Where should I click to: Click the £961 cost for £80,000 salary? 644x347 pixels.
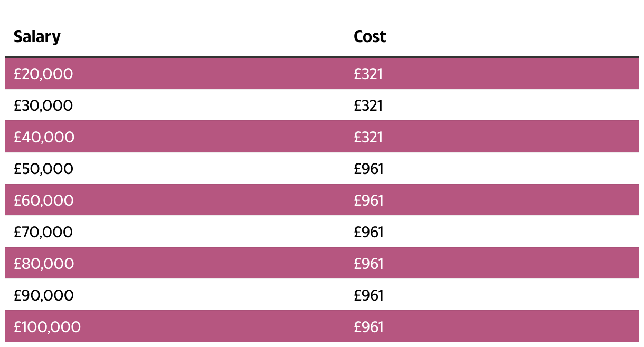click(x=368, y=264)
